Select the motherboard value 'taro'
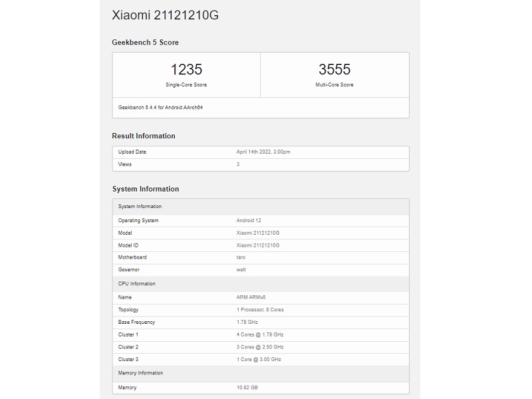Screen dimensions: 532x399 coord(241,257)
